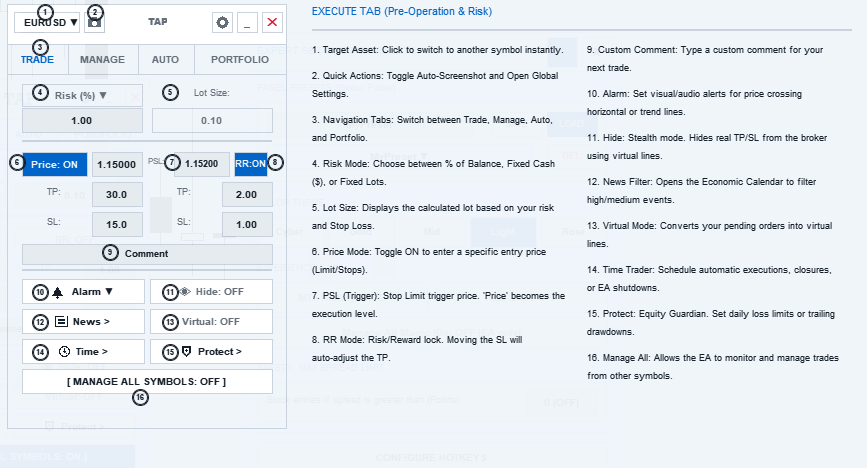867x468 pixels.
Task: Click the TP points field showing 30.0
Action: 117,195
